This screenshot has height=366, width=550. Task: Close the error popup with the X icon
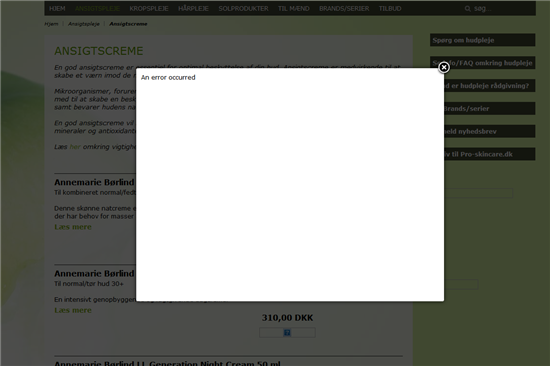pos(444,67)
